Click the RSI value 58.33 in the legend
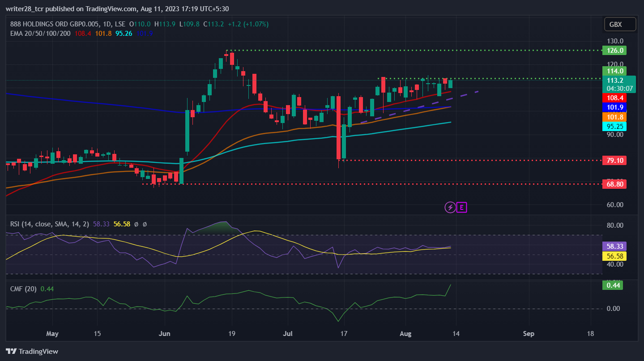Screen dimensions: 644x361 [102, 224]
